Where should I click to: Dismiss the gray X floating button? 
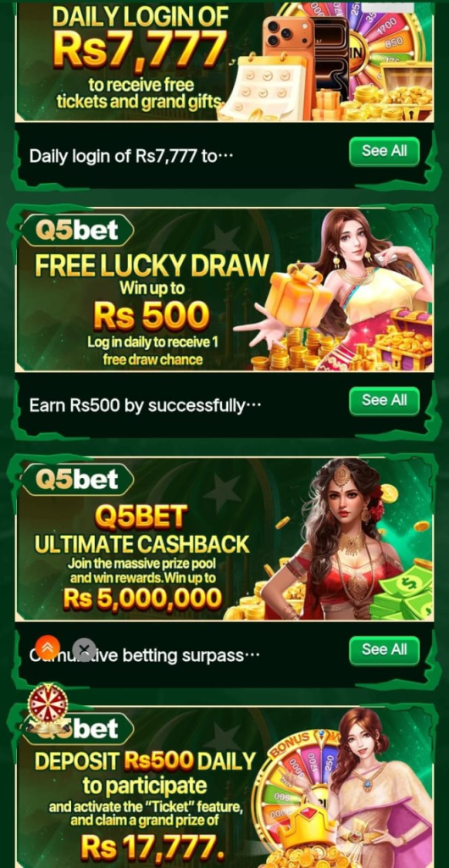coord(84,650)
